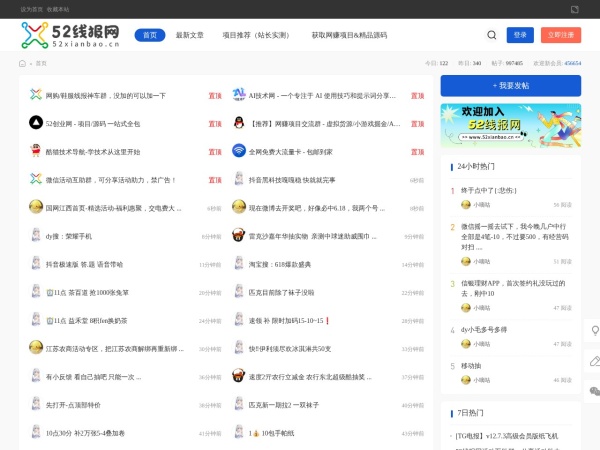Click avatar beside 网购鞋服线报神车群 post
Viewport: 600px width, 450px height.
point(36,95)
